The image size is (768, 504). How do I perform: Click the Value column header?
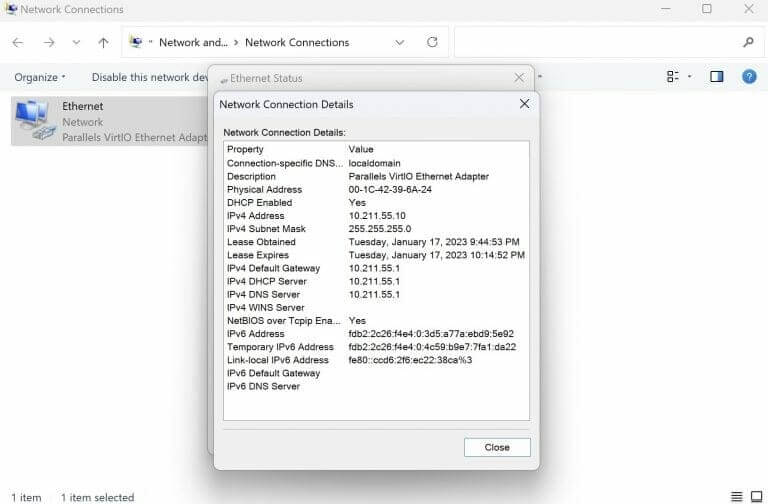pos(361,149)
